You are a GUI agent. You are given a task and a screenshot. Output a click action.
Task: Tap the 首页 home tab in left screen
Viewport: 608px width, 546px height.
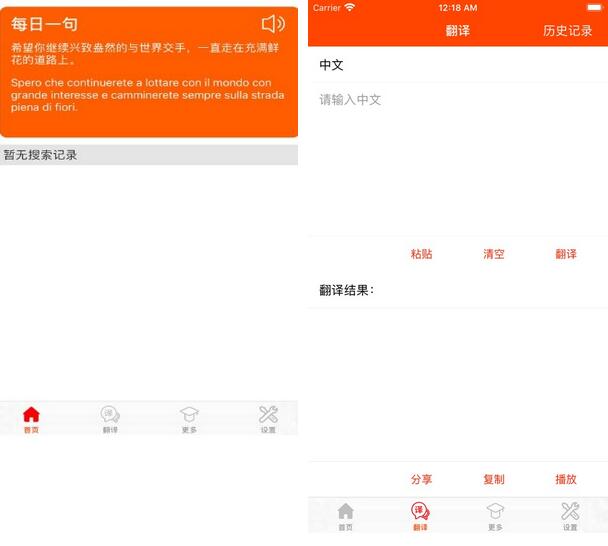[31, 419]
